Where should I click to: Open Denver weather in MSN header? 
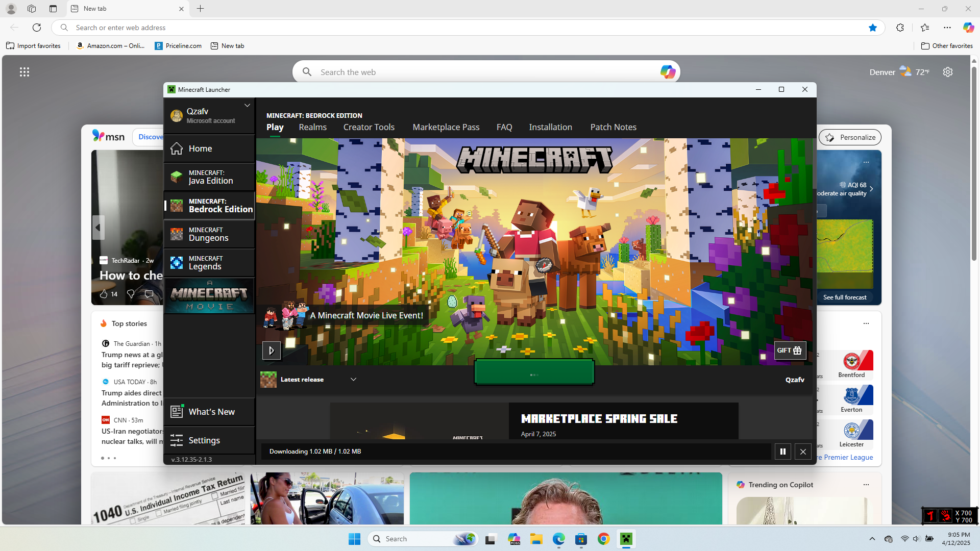pyautogui.click(x=899, y=72)
